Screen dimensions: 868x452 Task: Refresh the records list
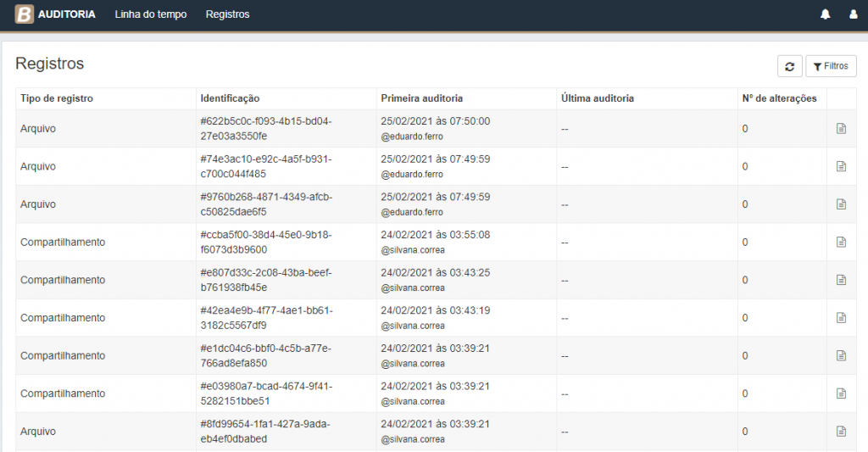[789, 66]
